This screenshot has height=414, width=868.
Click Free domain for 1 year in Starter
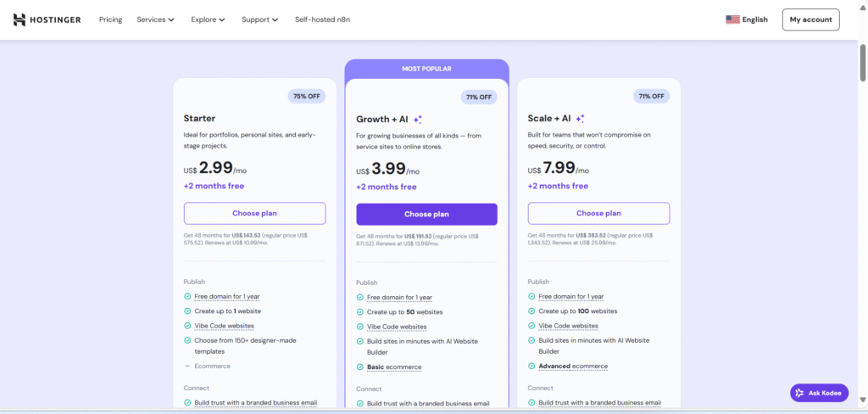226,297
